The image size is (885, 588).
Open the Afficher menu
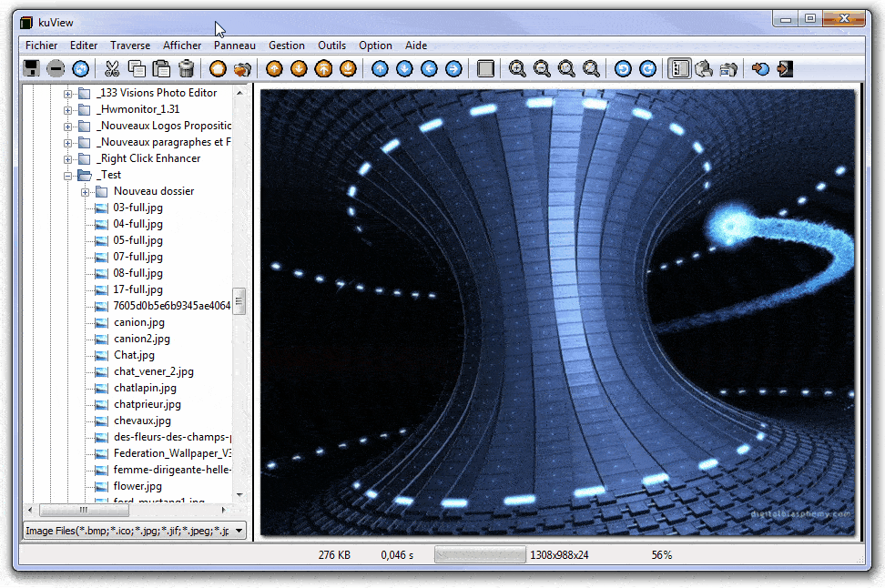coord(182,46)
